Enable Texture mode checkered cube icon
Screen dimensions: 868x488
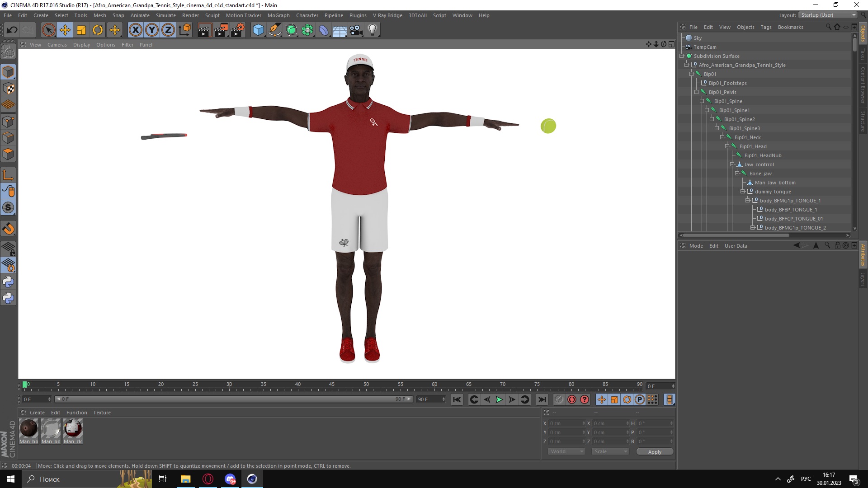tap(8, 89)
